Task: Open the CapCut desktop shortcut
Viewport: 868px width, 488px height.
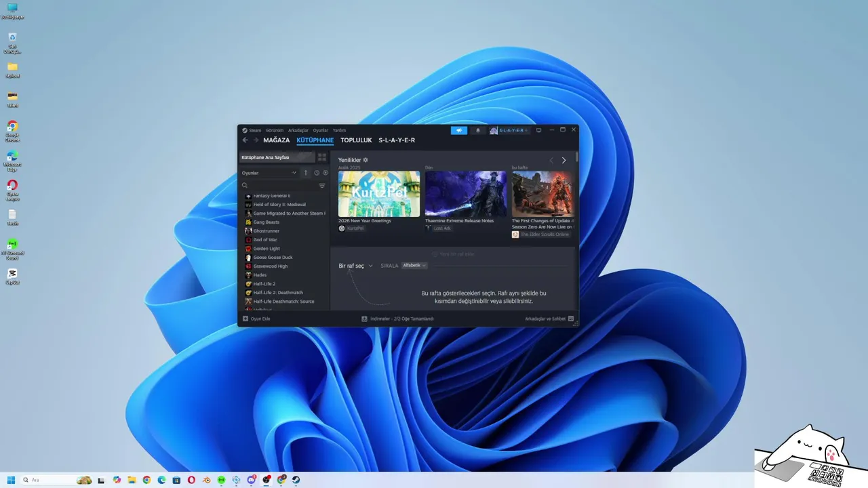Action: click(x=12, y=277)
